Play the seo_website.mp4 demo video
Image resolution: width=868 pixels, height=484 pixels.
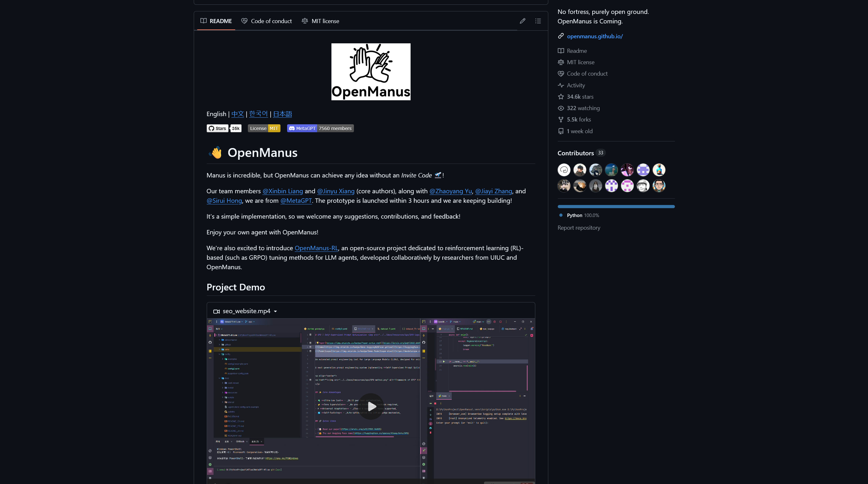[371, 406]
